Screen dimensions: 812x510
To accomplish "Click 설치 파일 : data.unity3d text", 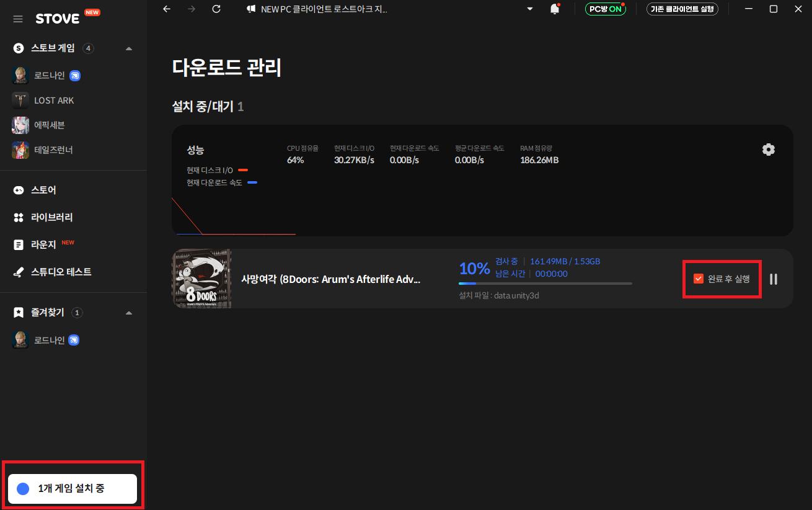I will click(499, 295).
